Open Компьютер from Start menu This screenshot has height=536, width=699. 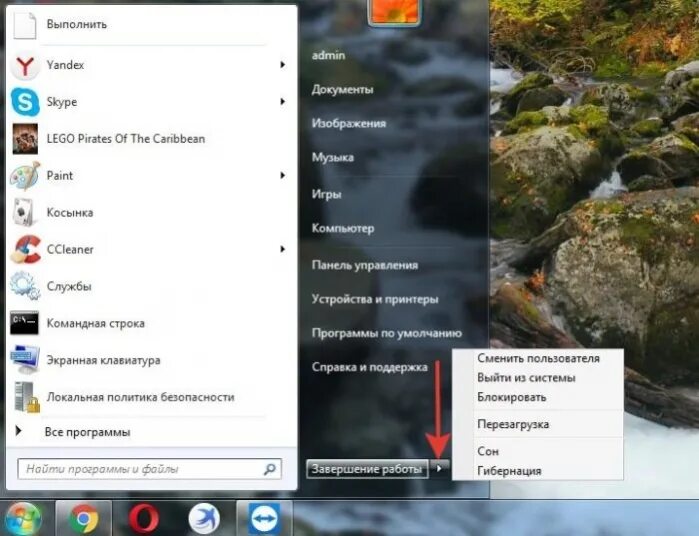click(x=343, y=228)
